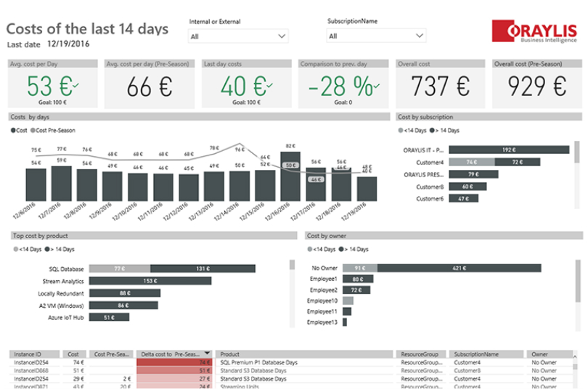Select the Locally Redundant 88 € bar
588x392 pixels.
click(125, 293)
